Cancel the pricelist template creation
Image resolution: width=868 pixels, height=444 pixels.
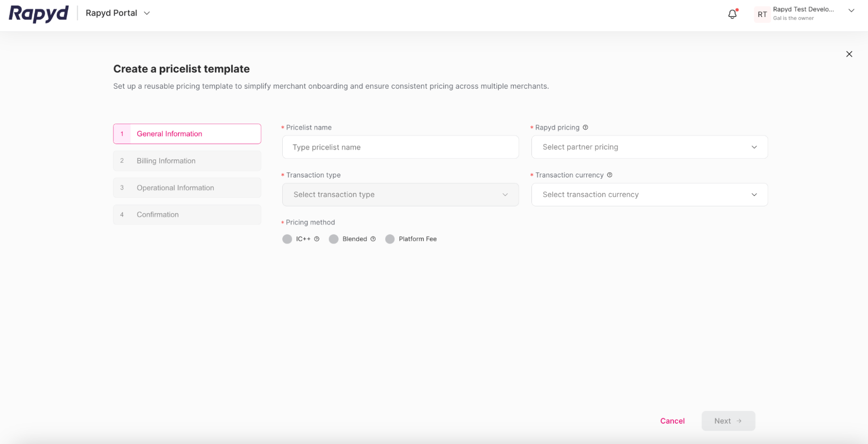pos(672,421)
